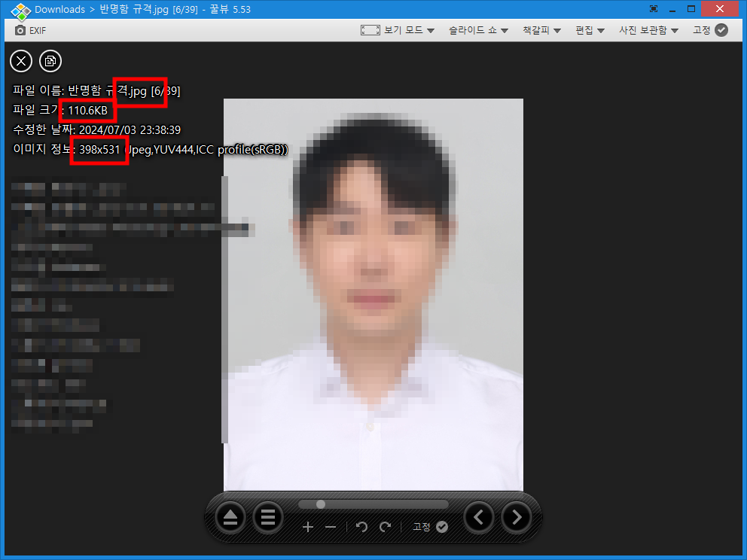Open the EXIF info panel
The height and width of the screenshot is (560, 747).
pos(30,31)
